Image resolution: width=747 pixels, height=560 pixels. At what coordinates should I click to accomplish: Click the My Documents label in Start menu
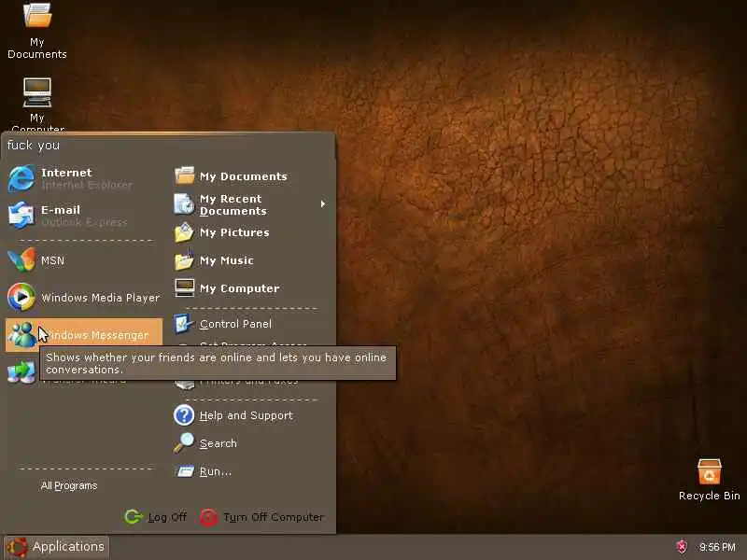coord(244,176)
